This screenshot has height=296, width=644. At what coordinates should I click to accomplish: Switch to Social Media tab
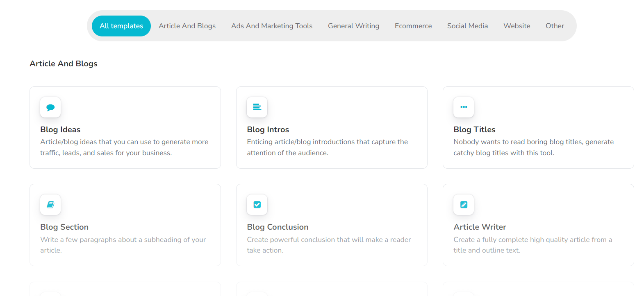pyautogui.click(x=467, y=26)
